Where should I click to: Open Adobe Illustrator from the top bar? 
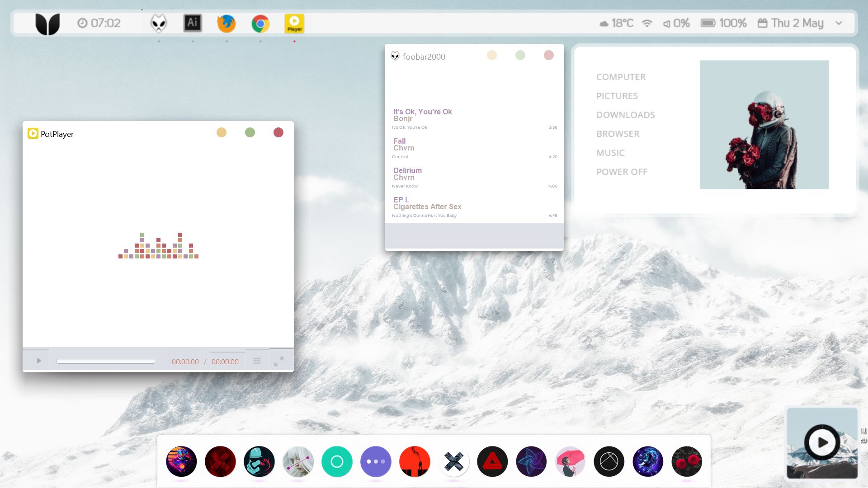coord(192,23)
